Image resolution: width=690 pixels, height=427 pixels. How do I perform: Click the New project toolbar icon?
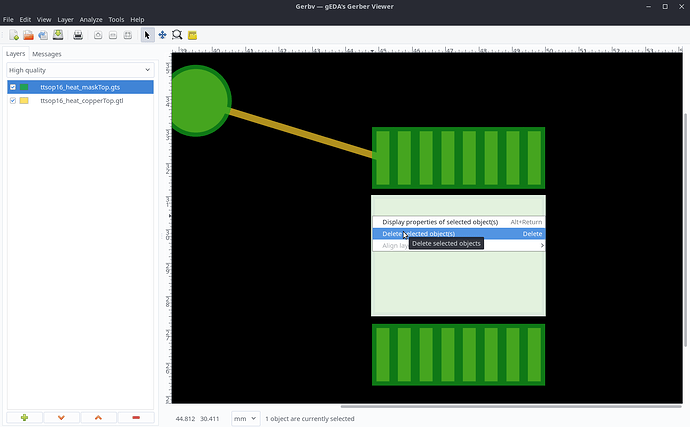13,35
